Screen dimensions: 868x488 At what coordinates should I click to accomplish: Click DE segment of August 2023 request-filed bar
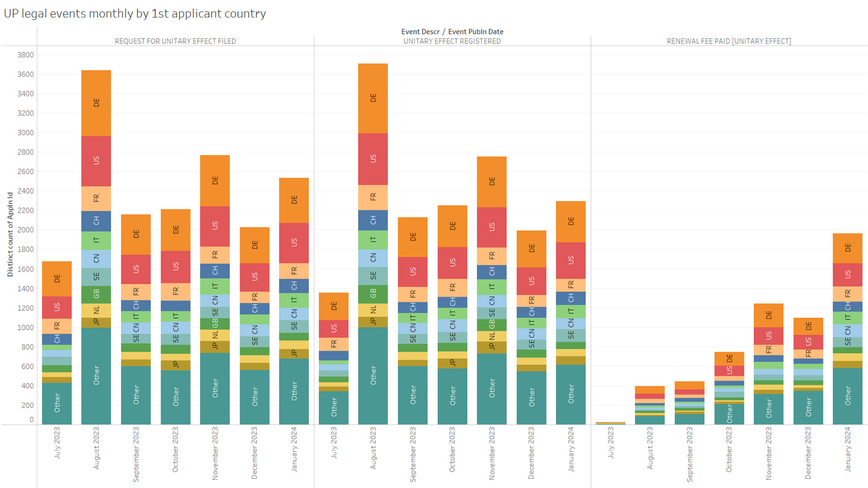[96, 103]
